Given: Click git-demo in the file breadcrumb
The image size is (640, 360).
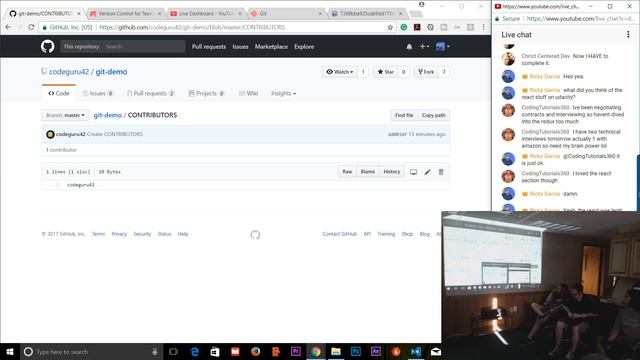Looking at the screenshot, I should [x=107, y=115].
